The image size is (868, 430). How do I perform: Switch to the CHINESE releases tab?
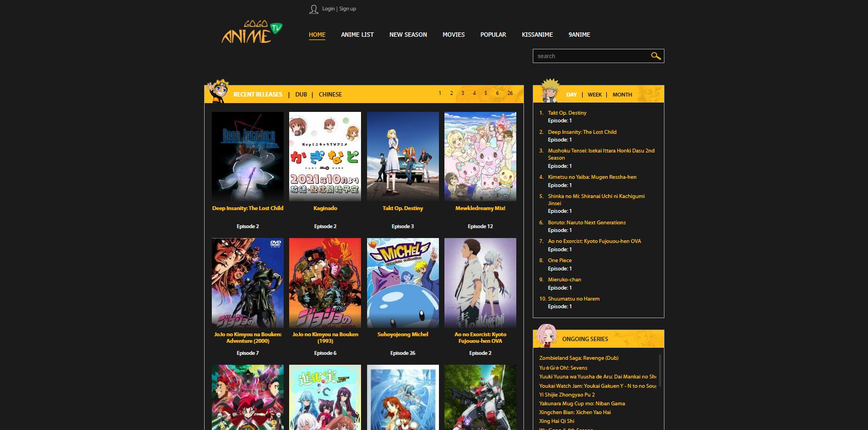coord(330,94)
